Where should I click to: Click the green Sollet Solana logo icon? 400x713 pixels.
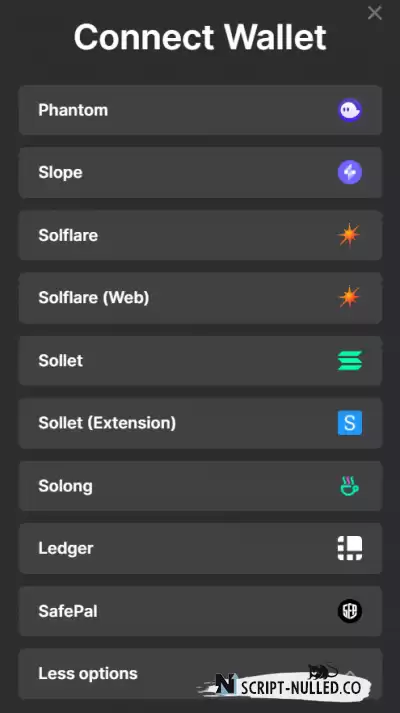point(350,360)
